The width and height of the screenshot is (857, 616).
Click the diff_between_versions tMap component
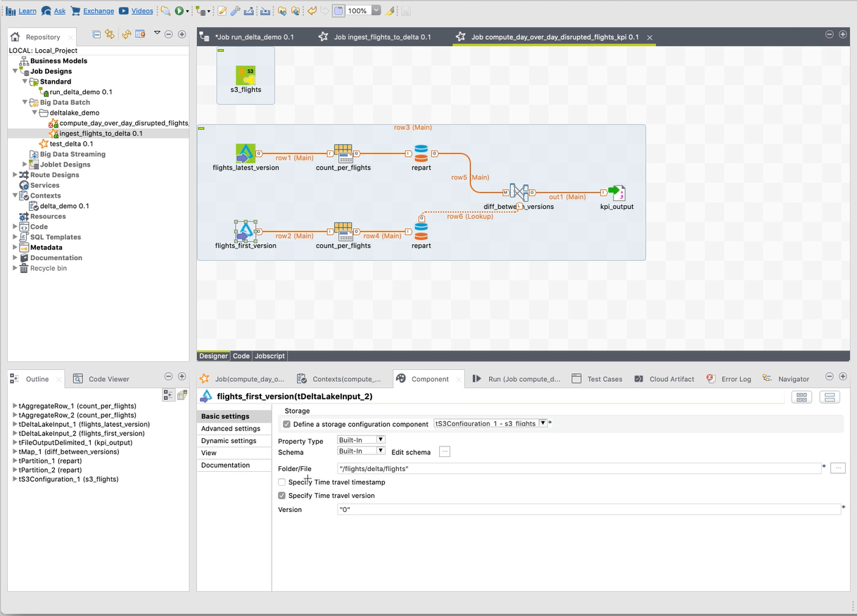pos(519,192)
